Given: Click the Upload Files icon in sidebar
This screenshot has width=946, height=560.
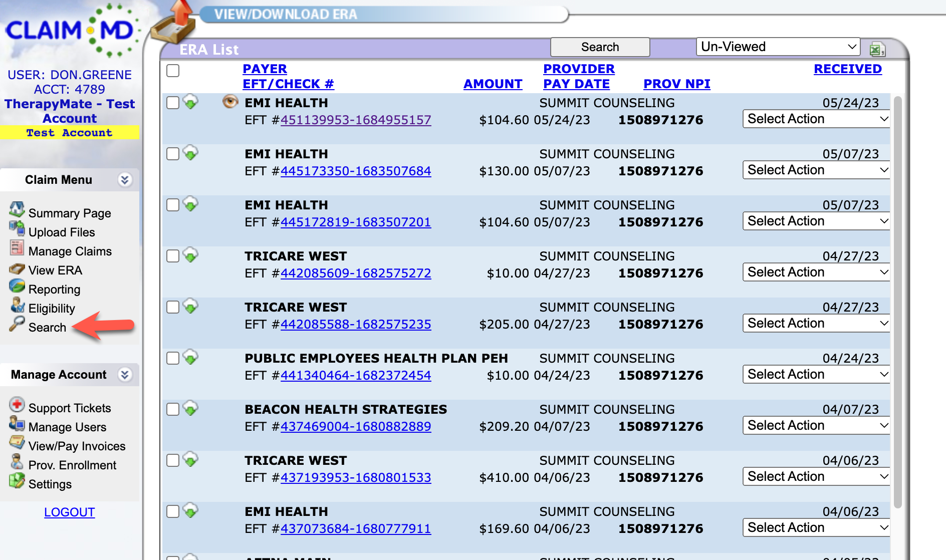Looking at the screenshot, I should (x=17, y=228).
